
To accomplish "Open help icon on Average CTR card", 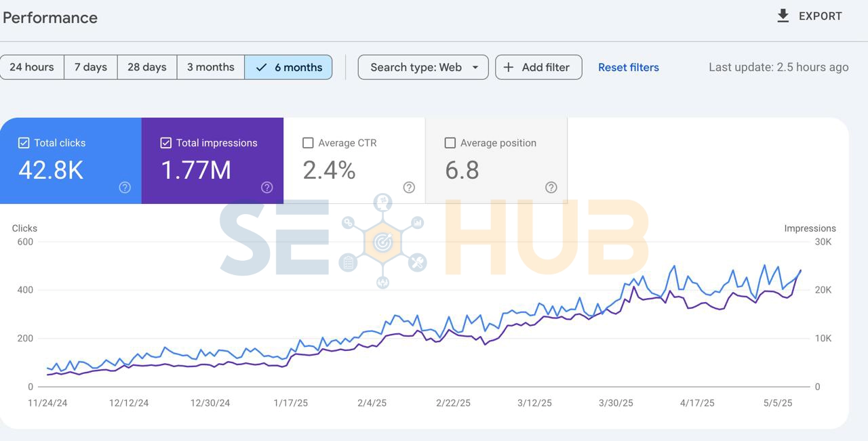I will click(409, 188).
